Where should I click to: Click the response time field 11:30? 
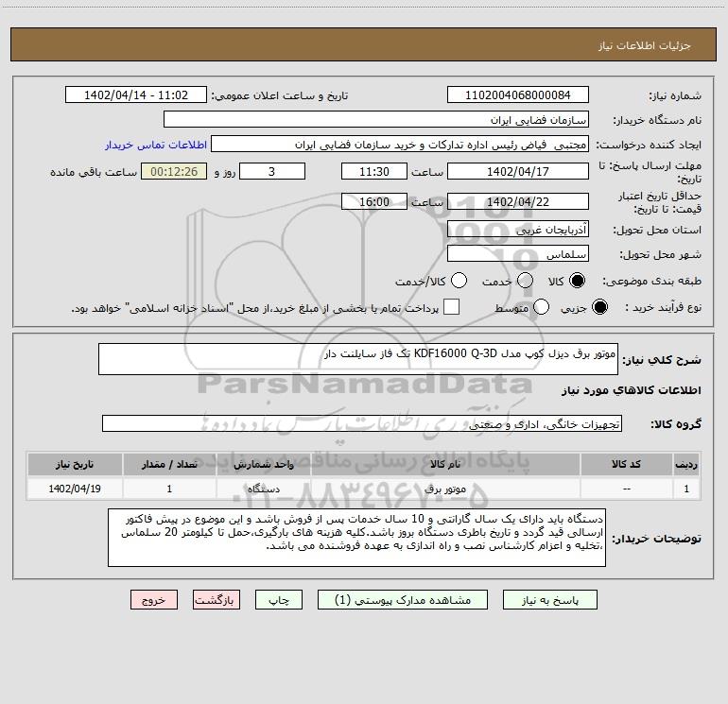click(374, 172)
